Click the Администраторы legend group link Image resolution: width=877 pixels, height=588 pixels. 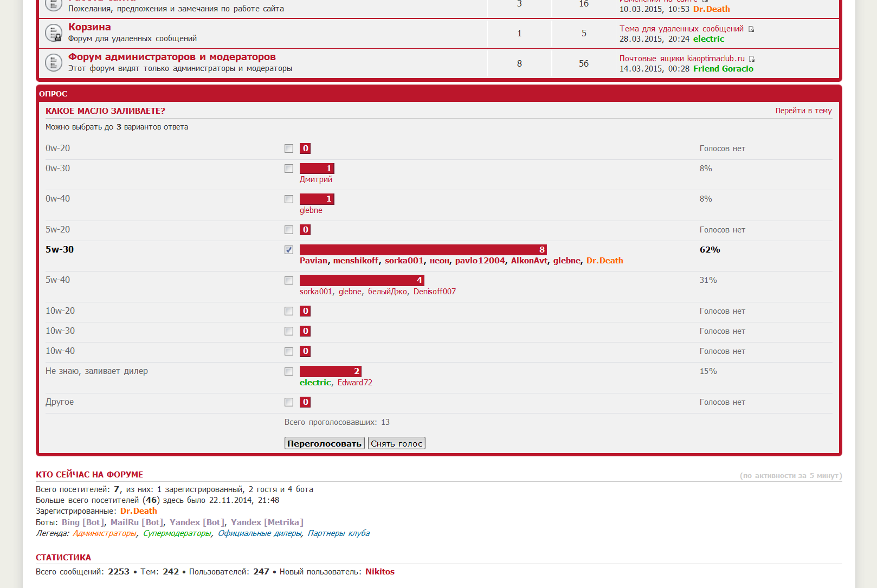(x=105, y=533)
